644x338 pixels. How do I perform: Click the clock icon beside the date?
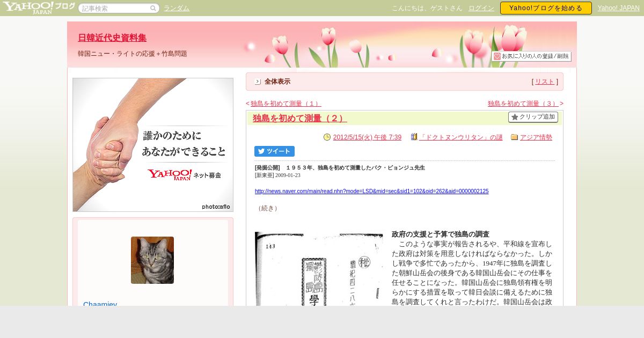coord(327,137)
